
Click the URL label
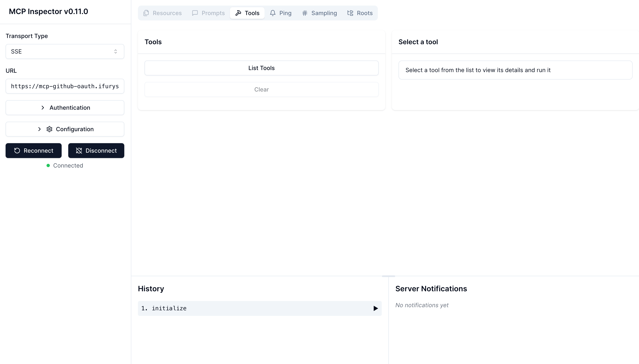click(x=11, y=71)
